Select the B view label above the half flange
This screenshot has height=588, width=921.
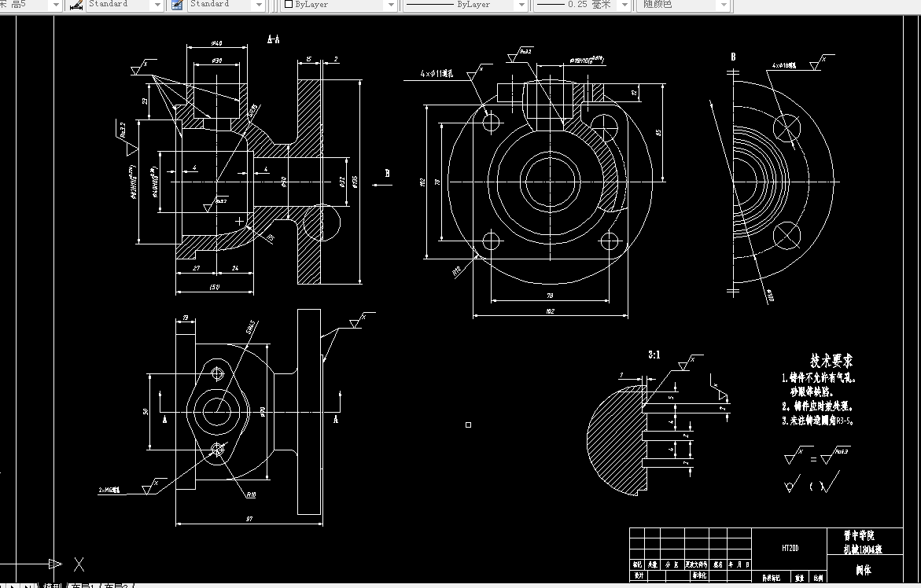pyautogui.click(x=733, y=57)
